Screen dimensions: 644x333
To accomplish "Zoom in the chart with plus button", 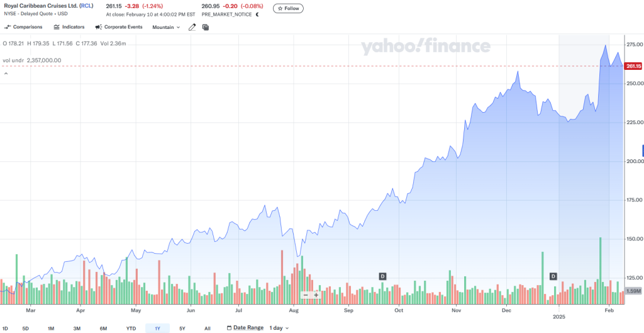I will coord(316,295).
